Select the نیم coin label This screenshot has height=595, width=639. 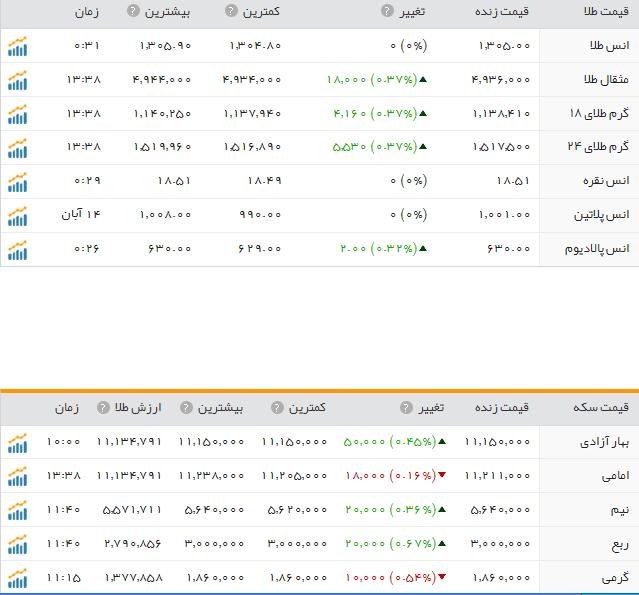point(620,510)
